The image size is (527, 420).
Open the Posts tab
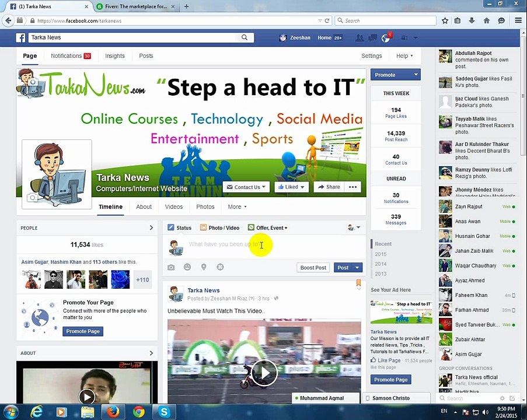click(146, 56)
